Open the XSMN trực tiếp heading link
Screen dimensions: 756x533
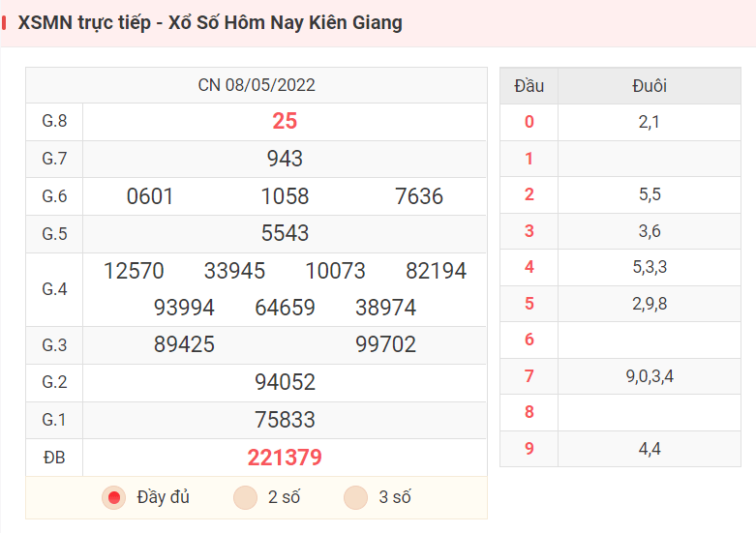click(x=210, y=22)
